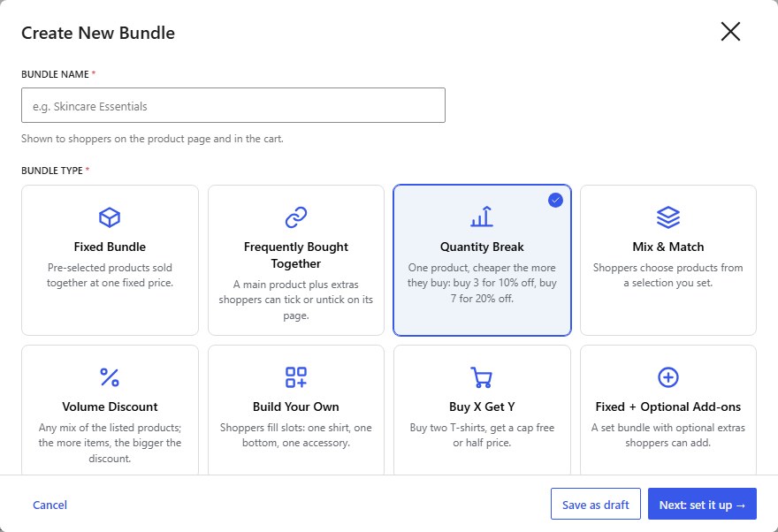
Task: Cancel bundle creation
Action: click(x=50, y=505)
